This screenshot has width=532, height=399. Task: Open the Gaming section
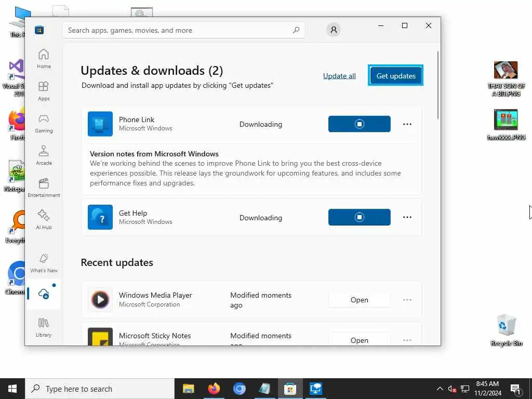coord(44,123)
